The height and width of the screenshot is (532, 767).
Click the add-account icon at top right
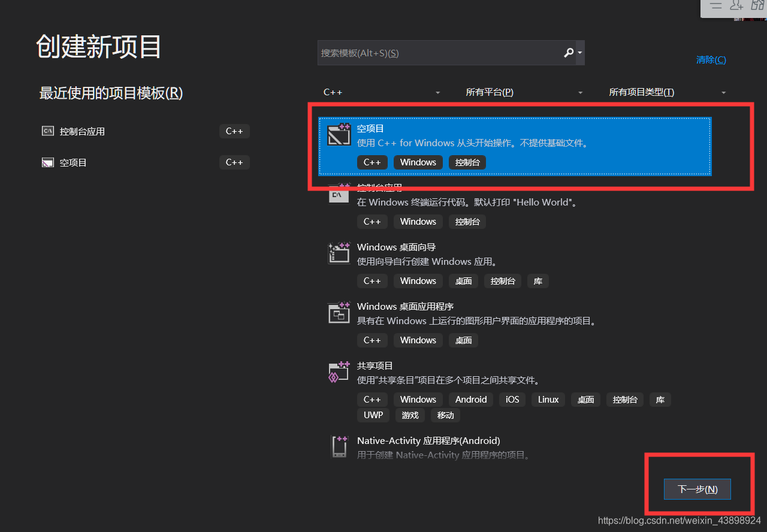click(736, 5)
